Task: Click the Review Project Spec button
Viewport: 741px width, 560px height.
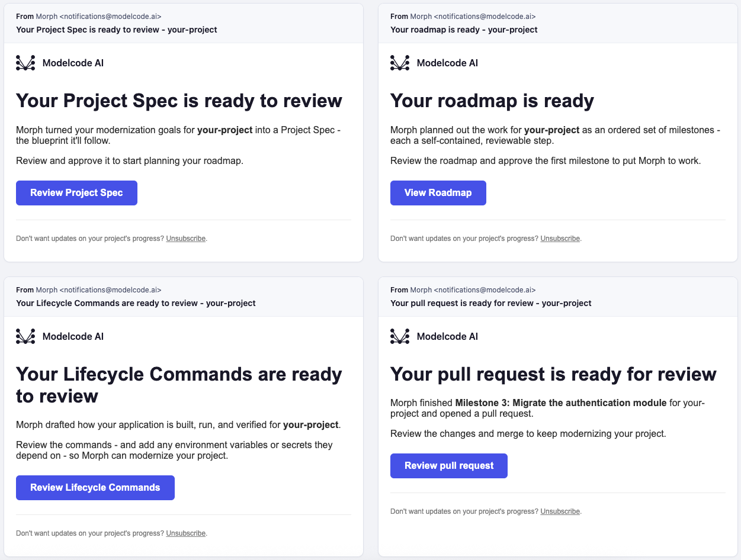Action: tap(76, 193)
